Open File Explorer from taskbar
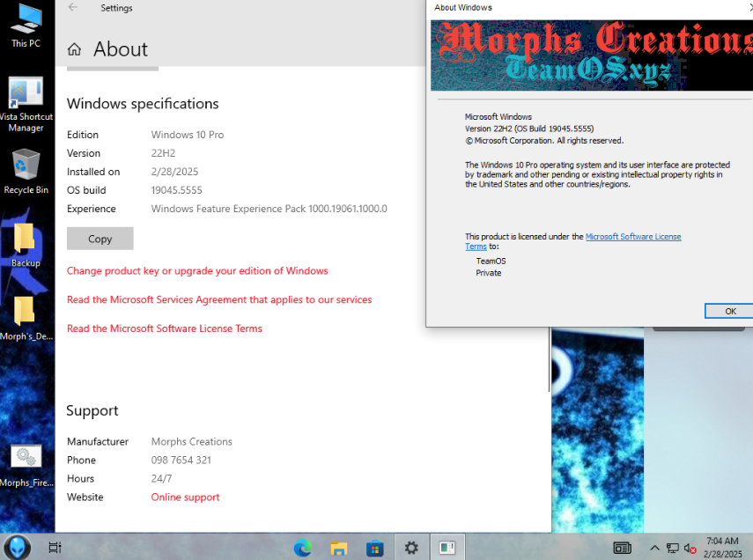The height and width of the screenshot is (560, 753). point(338,548)
